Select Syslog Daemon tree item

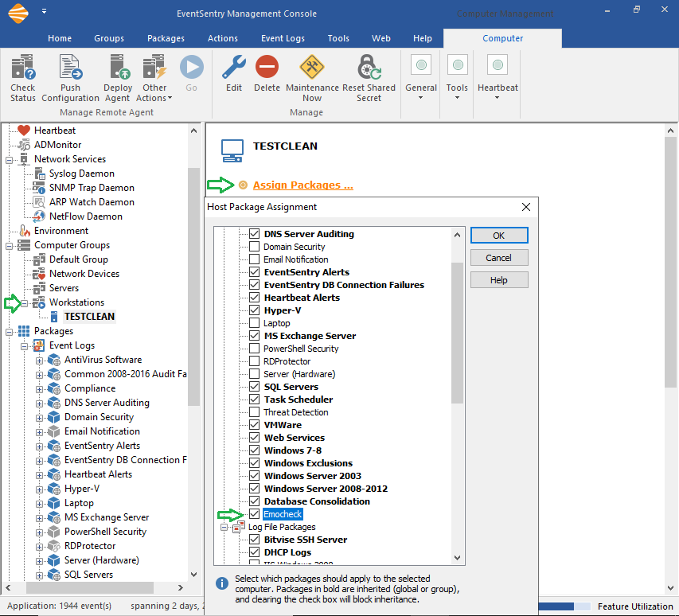[81, 173]
